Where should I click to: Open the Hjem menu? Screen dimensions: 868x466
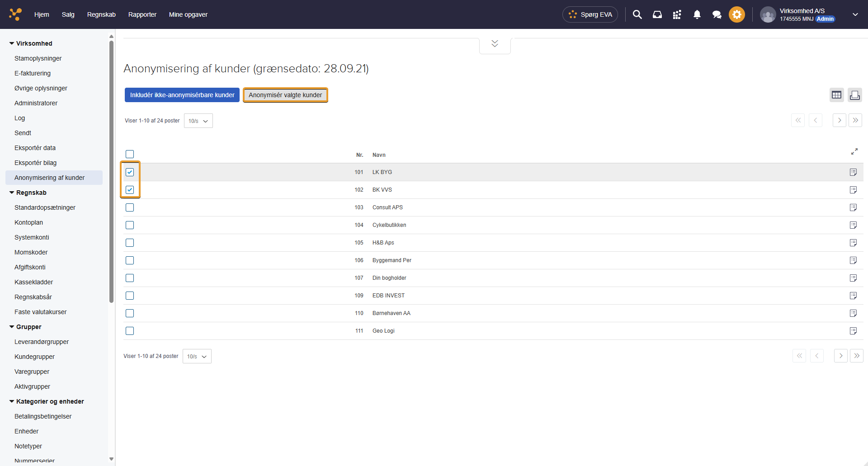click(x=42, y=14)
